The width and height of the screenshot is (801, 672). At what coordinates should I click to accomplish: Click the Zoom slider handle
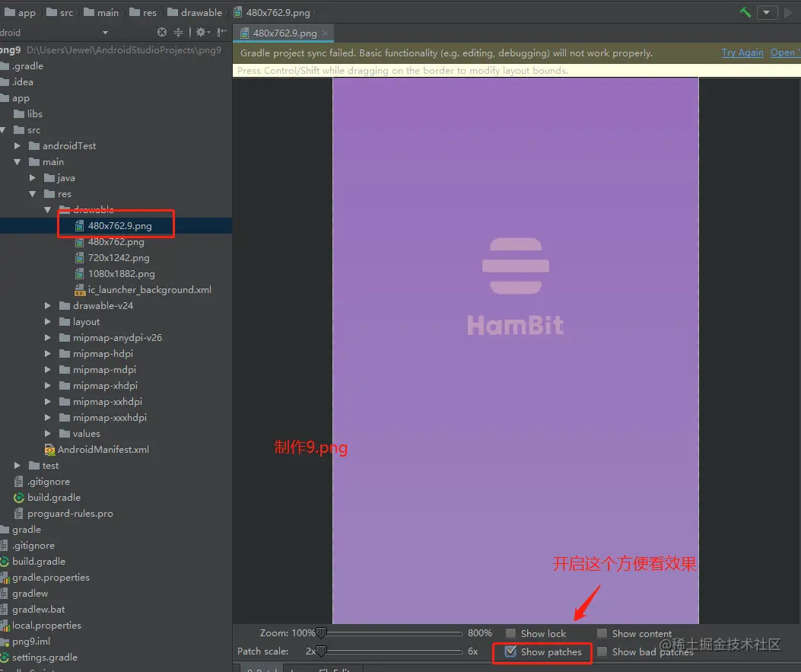pyautogui.click(x=321, y=634)
